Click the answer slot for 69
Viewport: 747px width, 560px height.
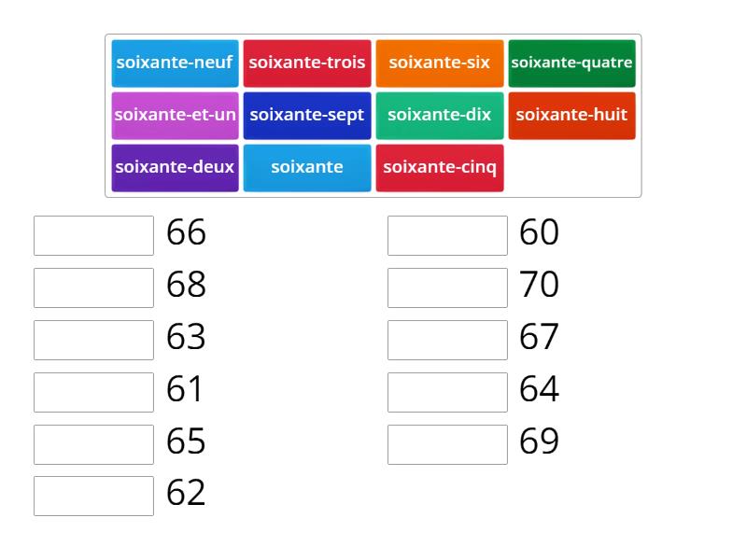(x=447, y=444)
